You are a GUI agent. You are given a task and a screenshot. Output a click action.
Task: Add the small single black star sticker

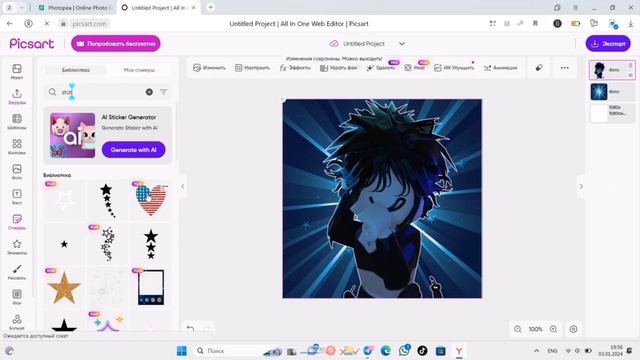64,244
